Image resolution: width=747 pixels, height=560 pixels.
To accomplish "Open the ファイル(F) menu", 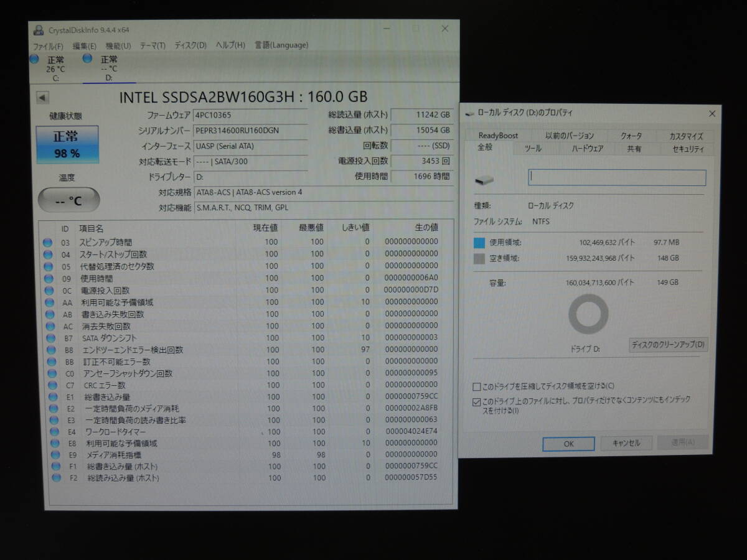I will pos(48,45).
